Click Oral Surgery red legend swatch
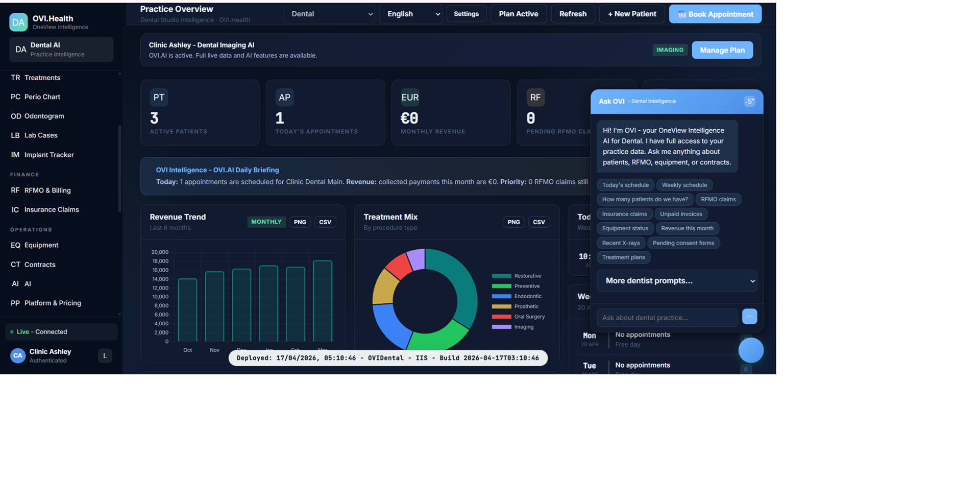The height and width of the screenshot is (478, 980). 501,317
